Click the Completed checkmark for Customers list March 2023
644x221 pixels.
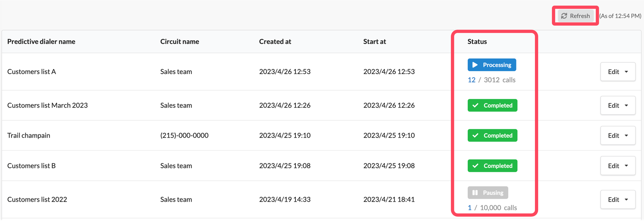pos(475,105)
